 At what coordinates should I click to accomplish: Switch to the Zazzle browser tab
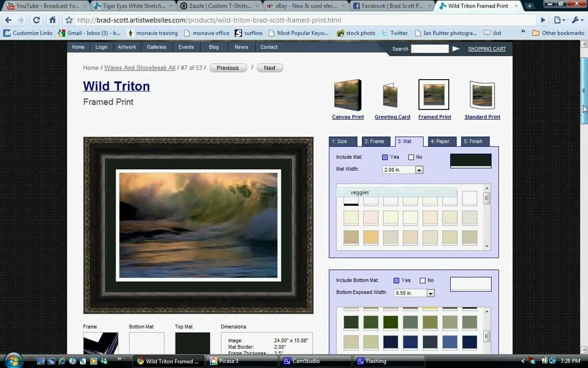(x=220, y=6)
